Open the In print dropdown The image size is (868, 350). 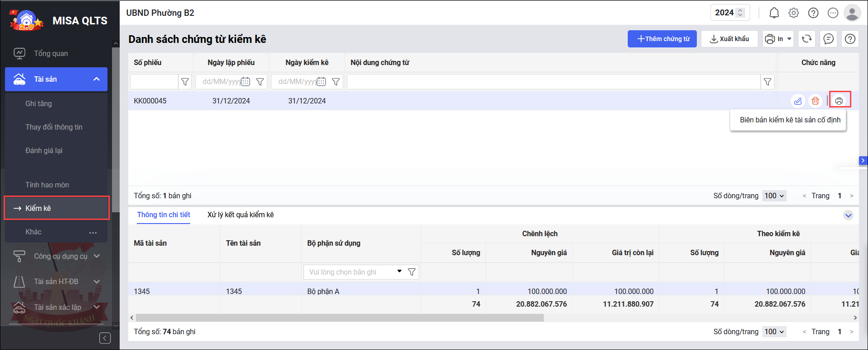[778, 39]
